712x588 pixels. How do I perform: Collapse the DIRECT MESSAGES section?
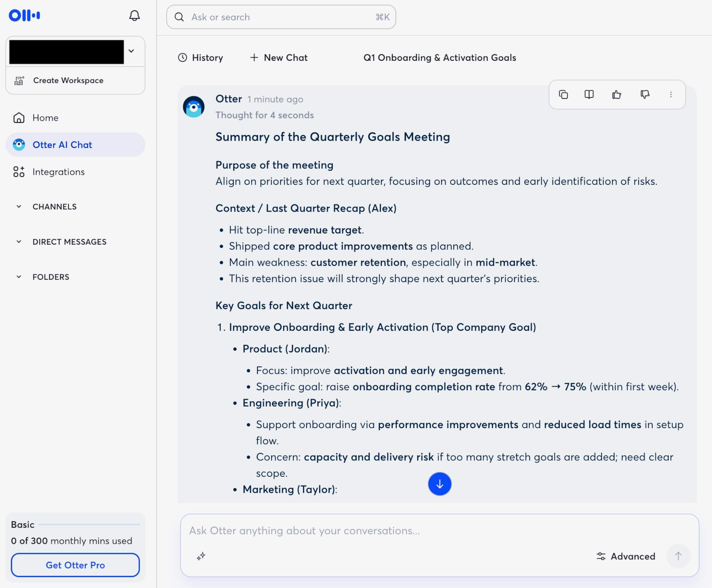(19, 242)
